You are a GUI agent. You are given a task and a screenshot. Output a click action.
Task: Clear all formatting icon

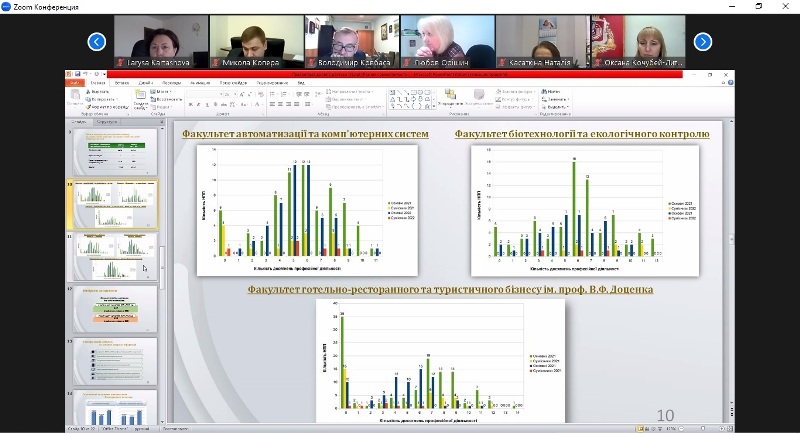point(261,94)
